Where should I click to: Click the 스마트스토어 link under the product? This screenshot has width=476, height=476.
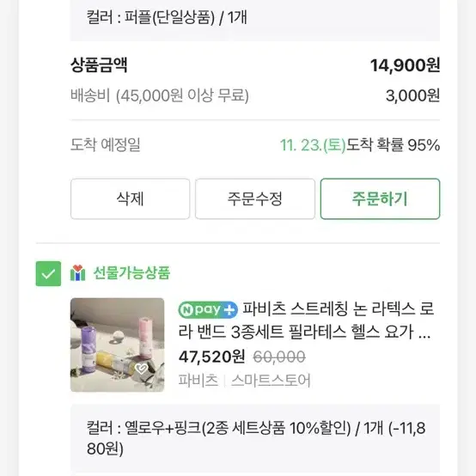pos(271,381)
